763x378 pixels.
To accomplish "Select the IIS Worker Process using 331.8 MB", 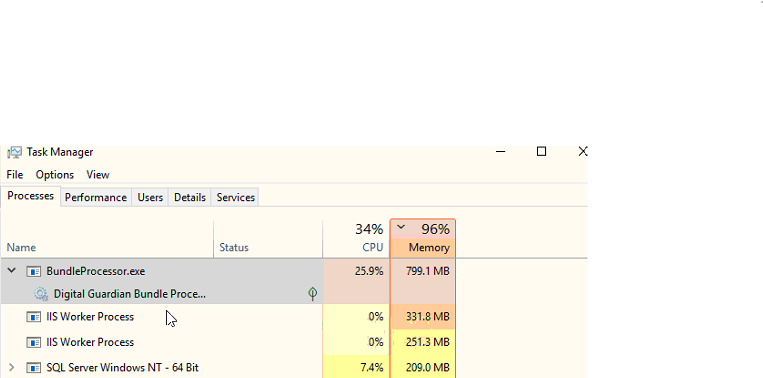I will [228, 317].
